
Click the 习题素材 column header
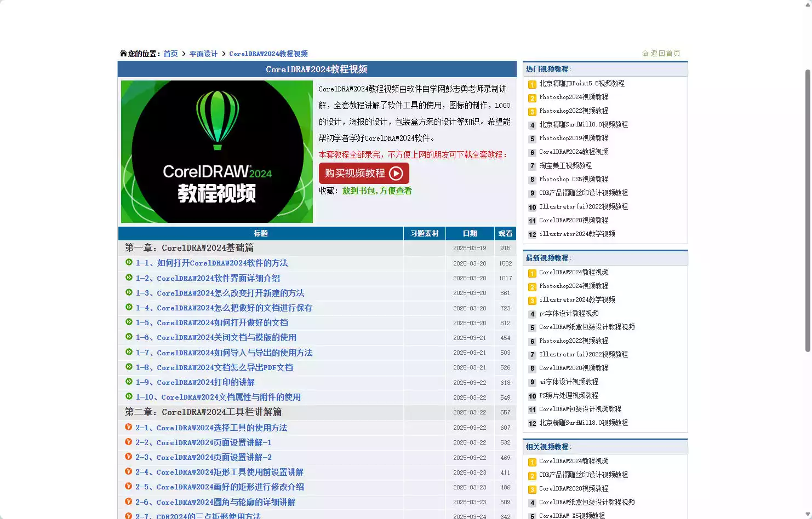[x=425, y=233]
